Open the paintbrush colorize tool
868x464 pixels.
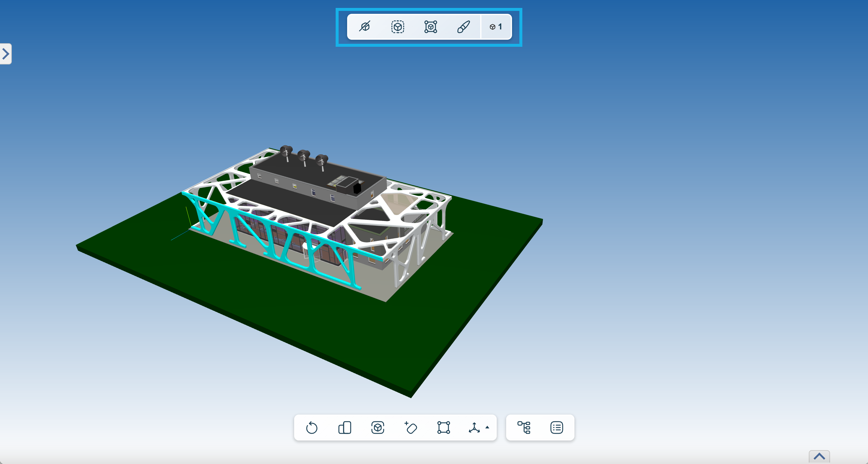point(464,26)
